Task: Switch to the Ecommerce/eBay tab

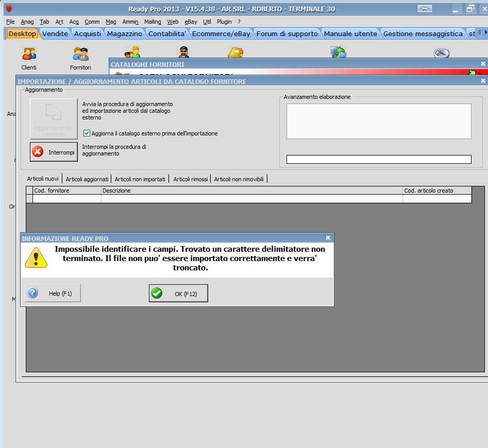Action: [221, 33]
